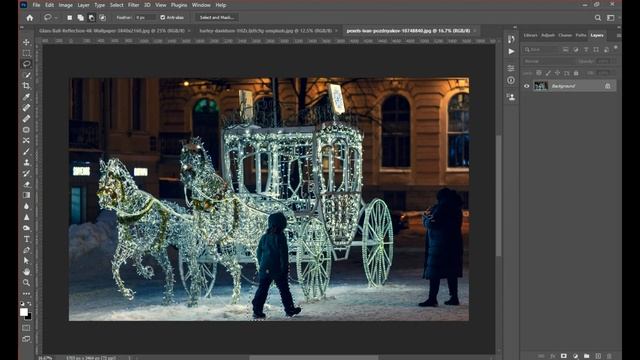Expand the collapsed panel dock arrows
The height and width of the screenshot is (360, 640).
point(516,27)
